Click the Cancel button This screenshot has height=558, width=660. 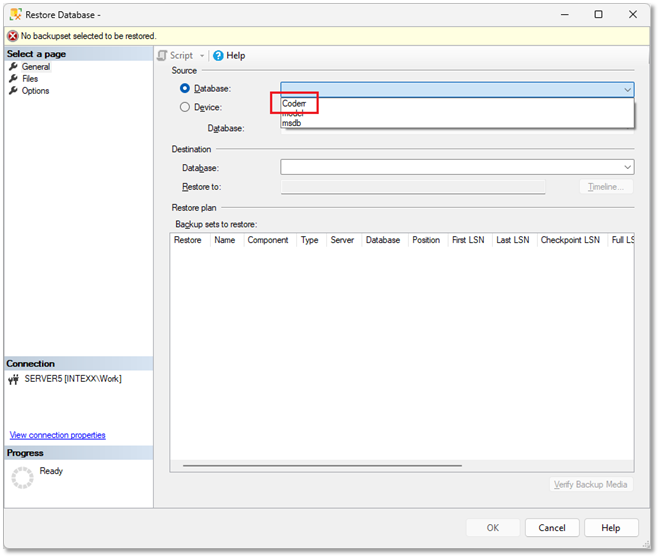(x=552, y=528)
